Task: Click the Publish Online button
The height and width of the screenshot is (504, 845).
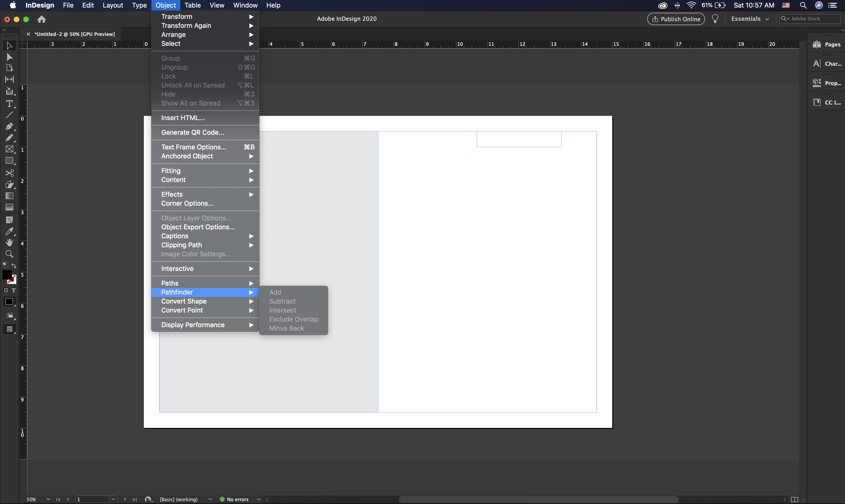Action: (676, 19)
